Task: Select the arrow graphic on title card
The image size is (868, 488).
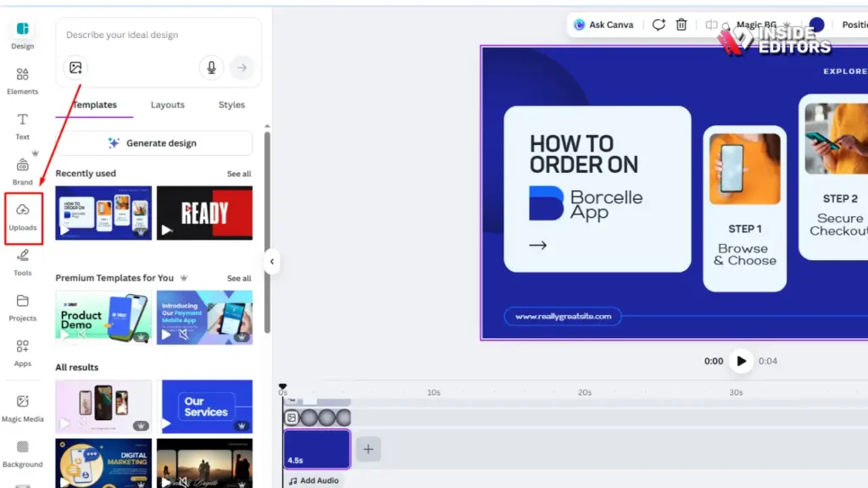Action: tap(537, 245)
